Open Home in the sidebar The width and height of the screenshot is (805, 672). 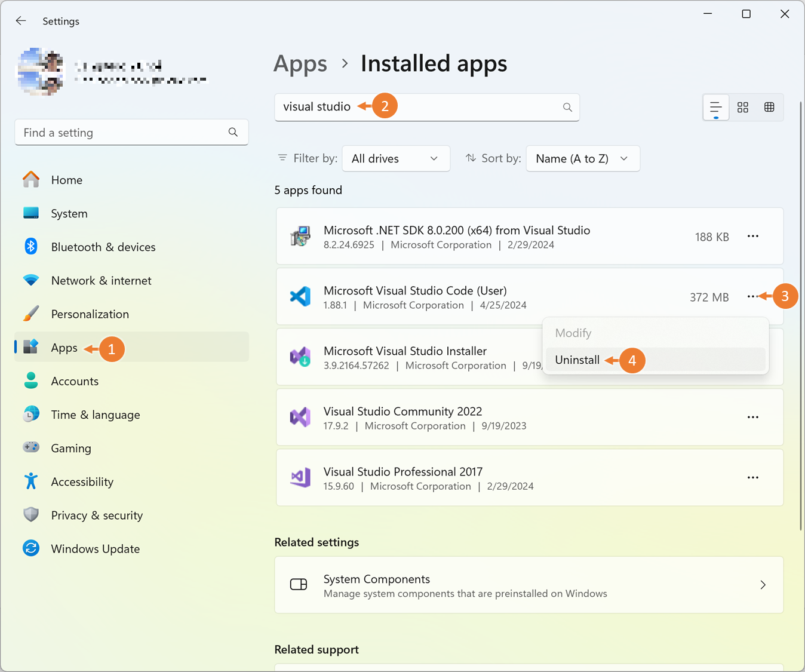(131, 180)
